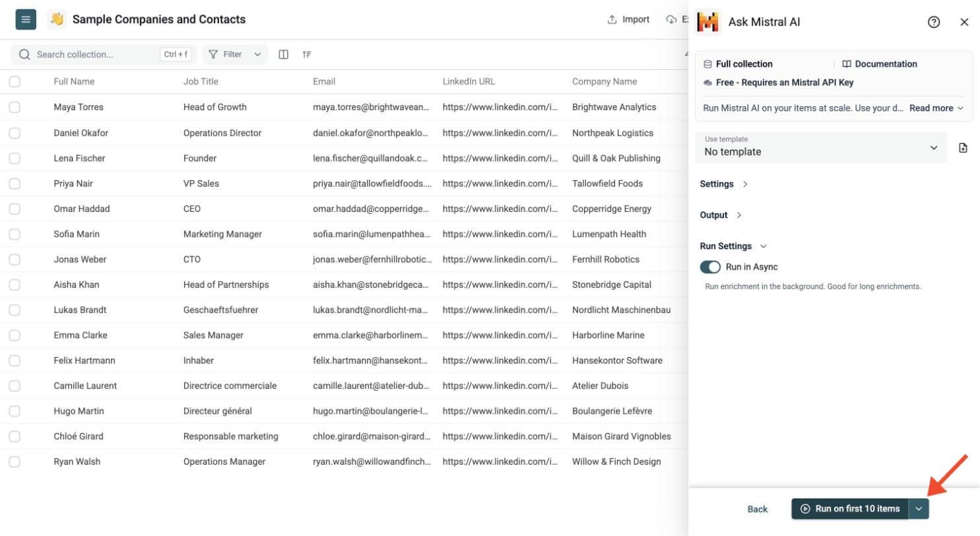Click the column layout icon in toolbar

click(x=284, y=54)
